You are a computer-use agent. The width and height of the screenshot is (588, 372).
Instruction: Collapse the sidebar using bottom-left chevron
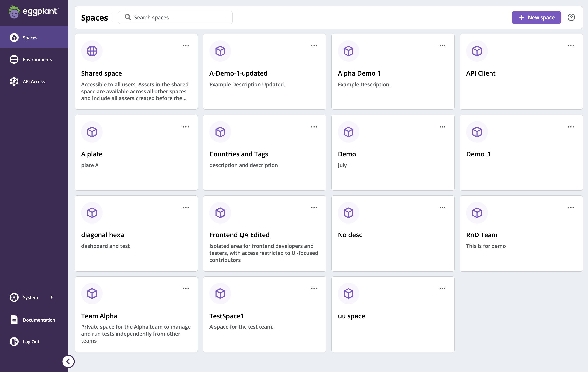pos(68,361)
